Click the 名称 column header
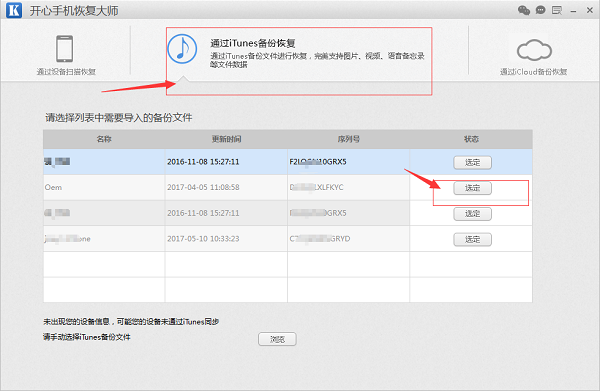This screenshot has height=391, width=600. [x=104, y=139]
